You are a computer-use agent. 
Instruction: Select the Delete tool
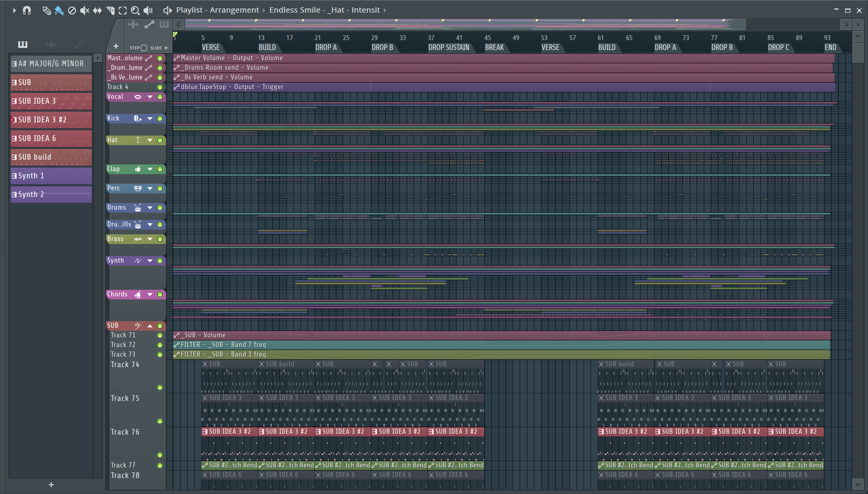click(x=72, y=11)
